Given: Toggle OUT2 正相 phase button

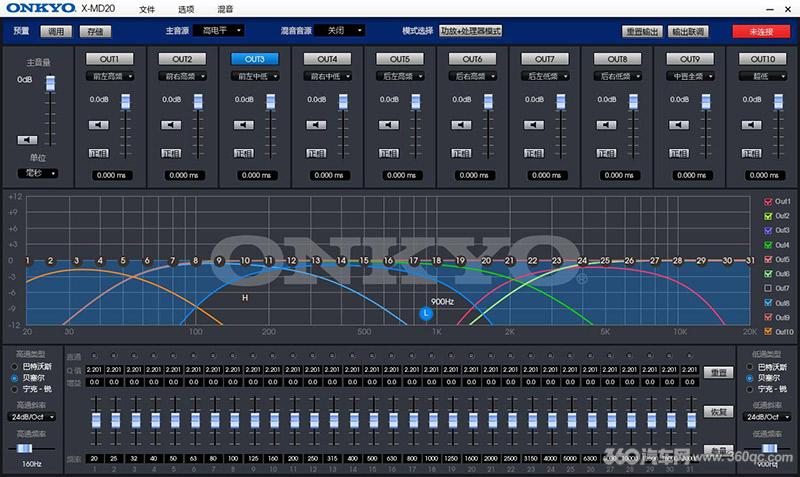Looking at the screenshot, I should pos(171,153).
